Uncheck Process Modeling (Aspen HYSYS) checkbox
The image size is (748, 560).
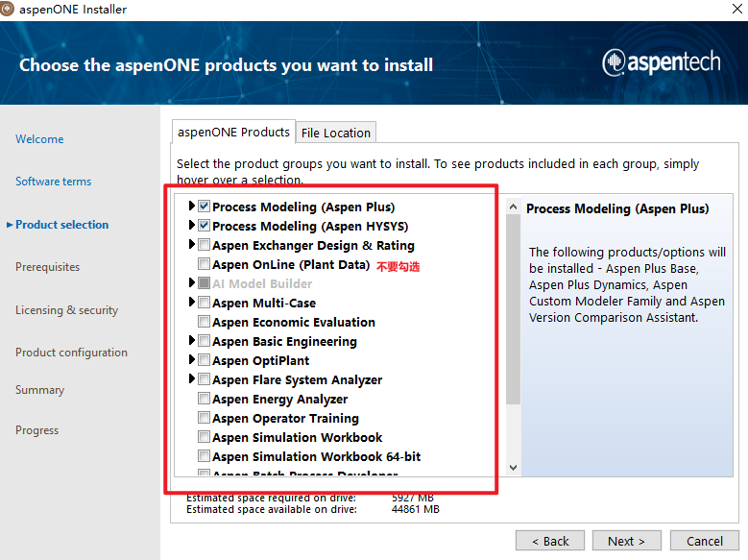pos(204,226)
